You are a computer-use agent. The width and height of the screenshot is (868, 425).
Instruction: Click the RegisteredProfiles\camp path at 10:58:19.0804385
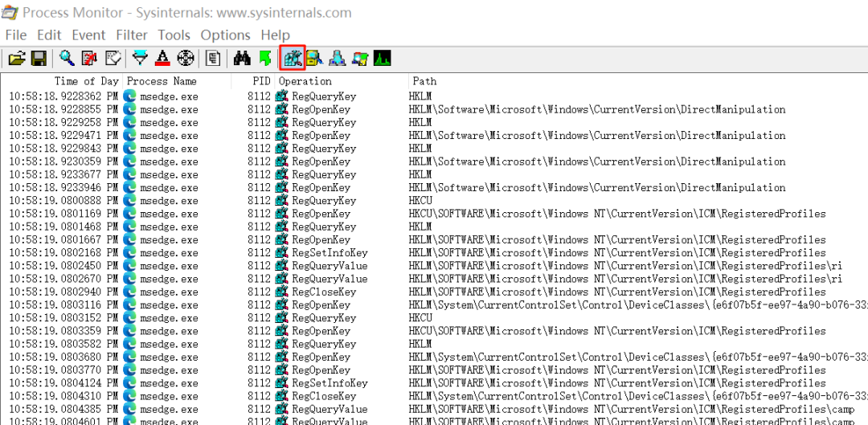click(x=632, y=409)
